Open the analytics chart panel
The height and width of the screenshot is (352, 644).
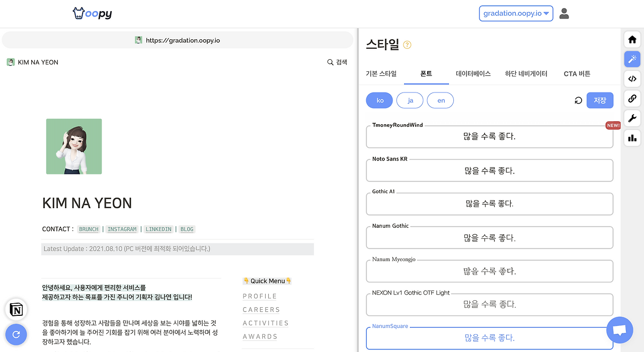pos(632,138)
